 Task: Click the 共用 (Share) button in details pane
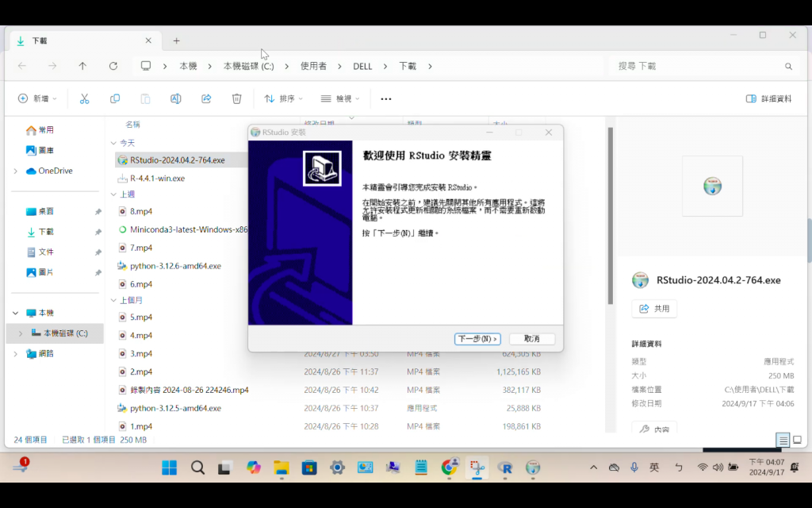click(x=654, y=309)
